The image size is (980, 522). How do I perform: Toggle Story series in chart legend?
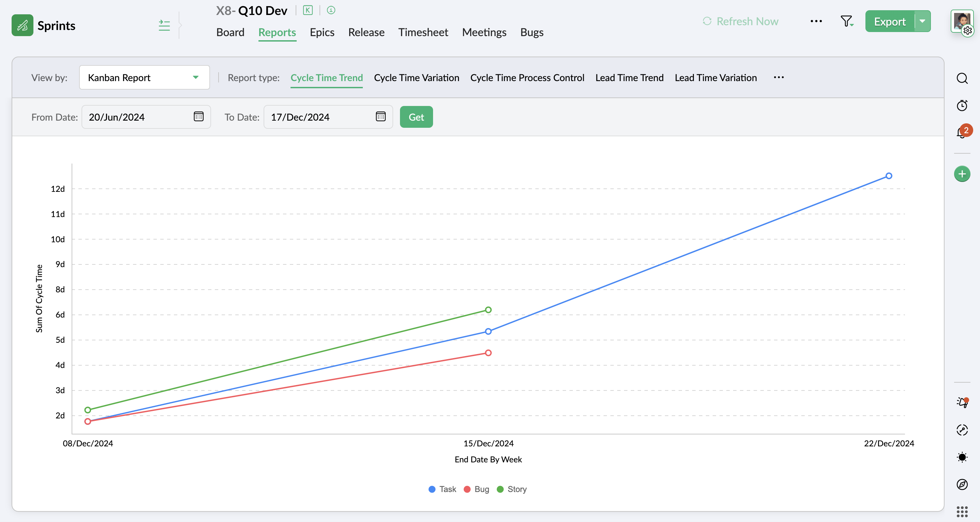(512, 489)
